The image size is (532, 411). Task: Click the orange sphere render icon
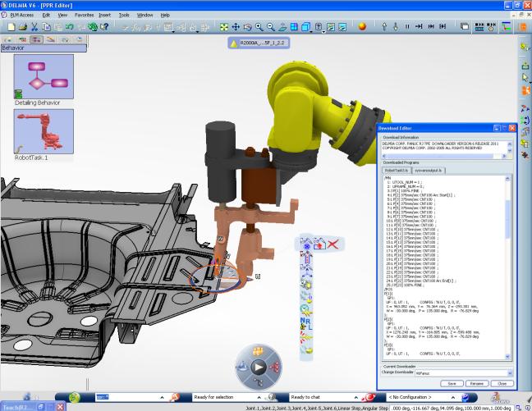tap(362, 26)
